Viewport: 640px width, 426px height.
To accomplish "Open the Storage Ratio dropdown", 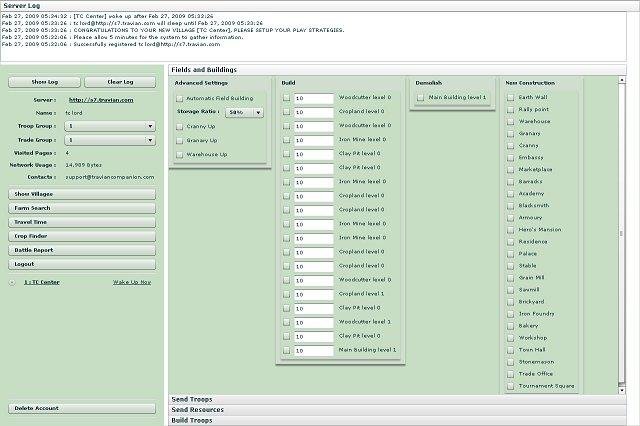I will tap(244, 112).
